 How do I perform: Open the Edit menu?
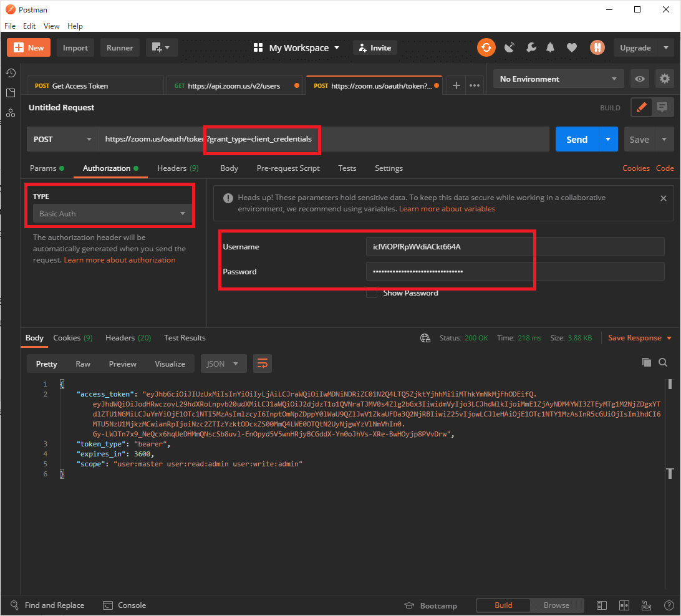coord(29,26)
